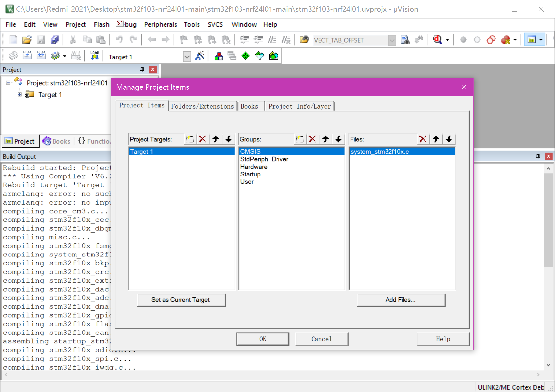Delete selected file red X in Files
Screen dimensions: 555x392
tap(423, 139)
